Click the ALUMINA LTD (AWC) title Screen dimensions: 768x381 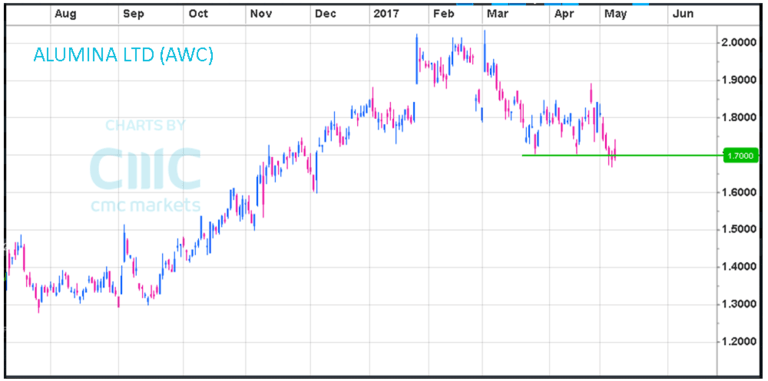pos(123,55)
